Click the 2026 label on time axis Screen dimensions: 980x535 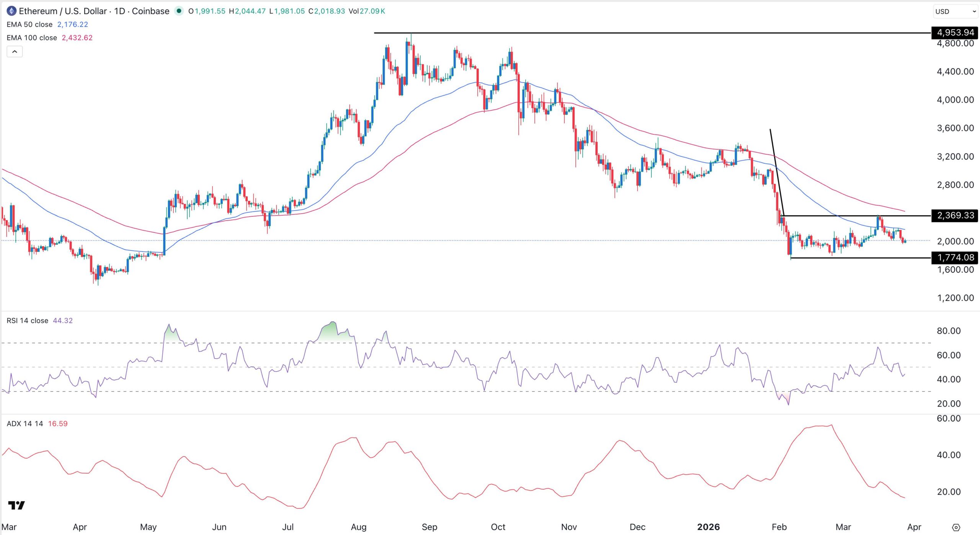[x=709, y=527]
